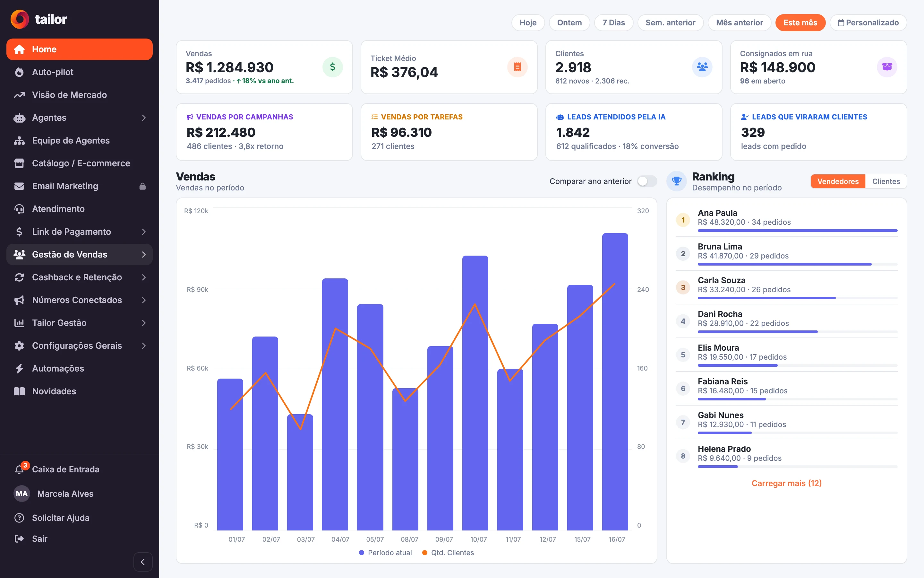This screenshot has height=578, width=924.
Task: Toggle Período atual legend series
Action: coord(386,553)
